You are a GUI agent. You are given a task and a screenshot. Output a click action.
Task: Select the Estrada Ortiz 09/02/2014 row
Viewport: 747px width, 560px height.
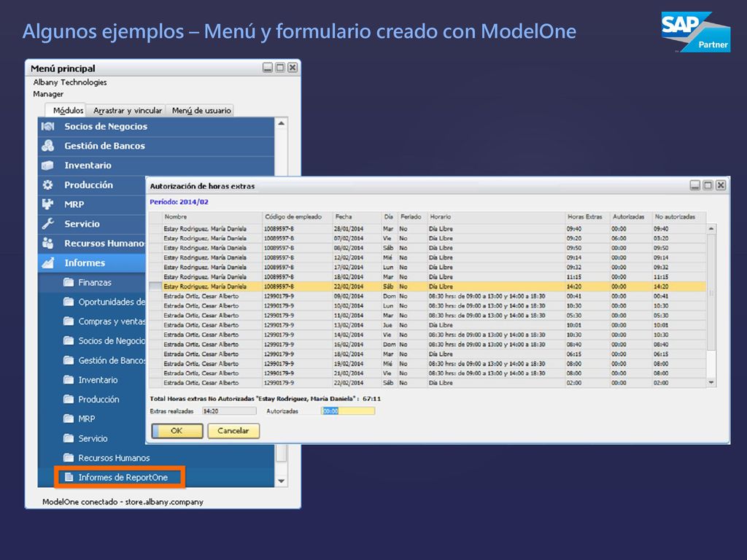(427, 296)
